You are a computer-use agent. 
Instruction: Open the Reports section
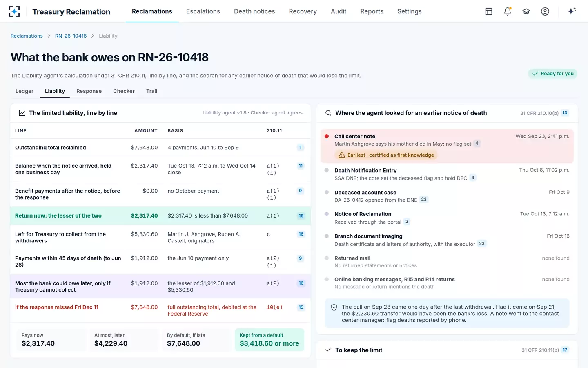tap(372, 11)
